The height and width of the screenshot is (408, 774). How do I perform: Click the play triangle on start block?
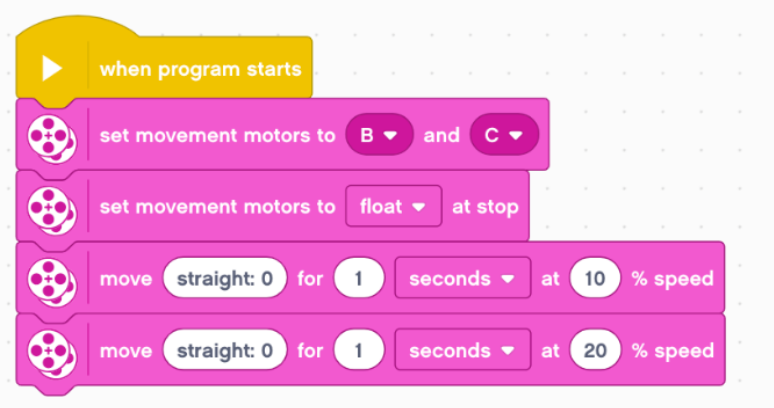coord(52,68)
